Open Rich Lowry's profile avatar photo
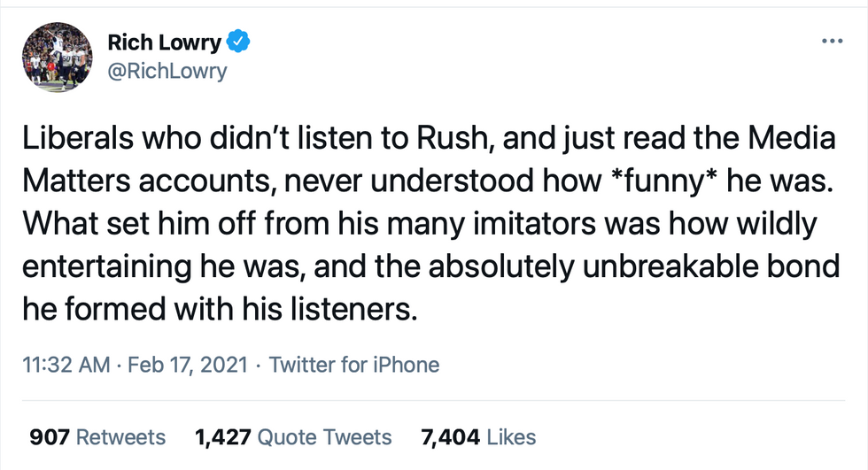The height and width of the screenshot is (470, 868). 58,57
